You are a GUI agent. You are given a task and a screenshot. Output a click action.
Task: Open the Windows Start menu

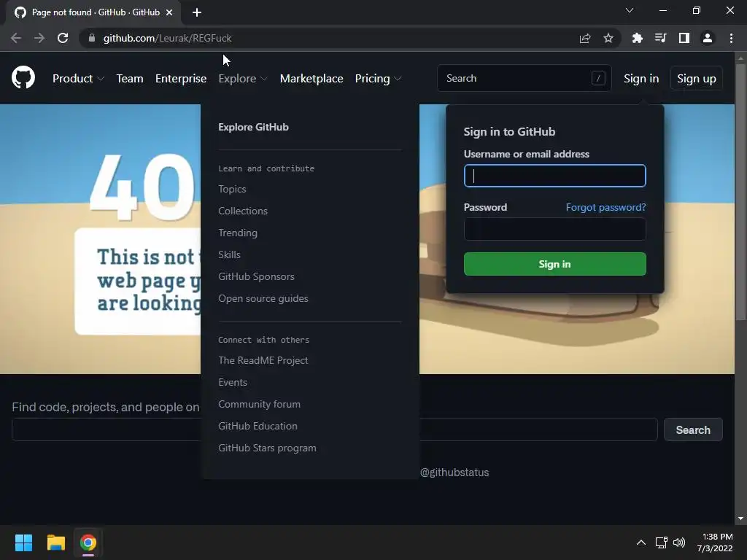click(x=23, y=542)
